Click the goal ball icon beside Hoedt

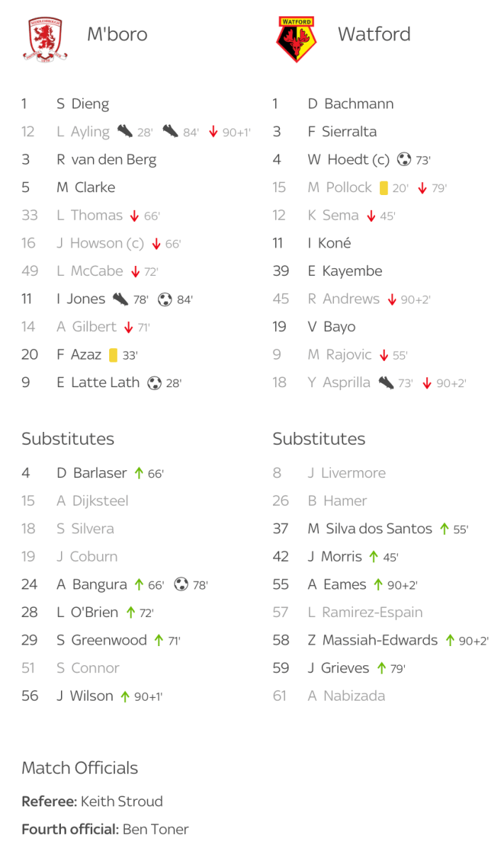click(404, 160)
